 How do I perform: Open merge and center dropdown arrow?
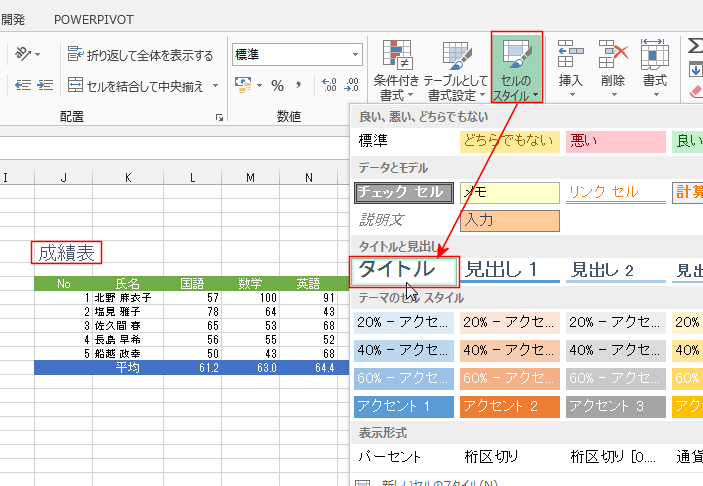[217, 86]
